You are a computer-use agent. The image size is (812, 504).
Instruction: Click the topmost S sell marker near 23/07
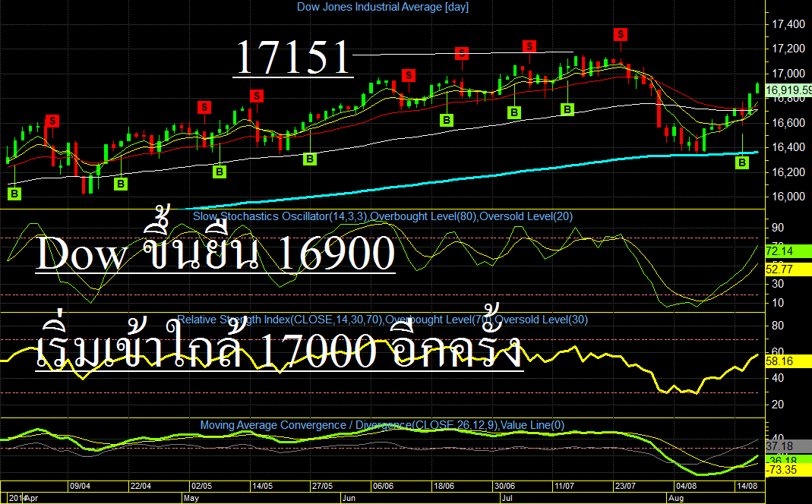(621, 35)
